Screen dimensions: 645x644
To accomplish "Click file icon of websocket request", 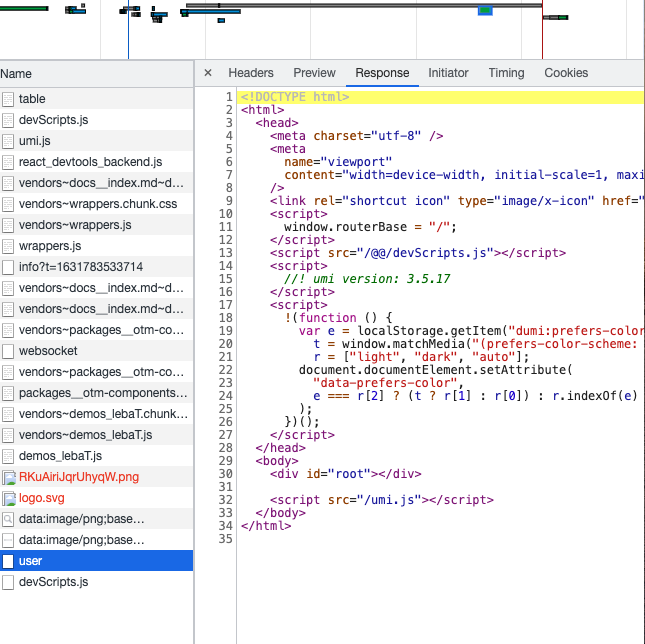I will tap(8, 351).
